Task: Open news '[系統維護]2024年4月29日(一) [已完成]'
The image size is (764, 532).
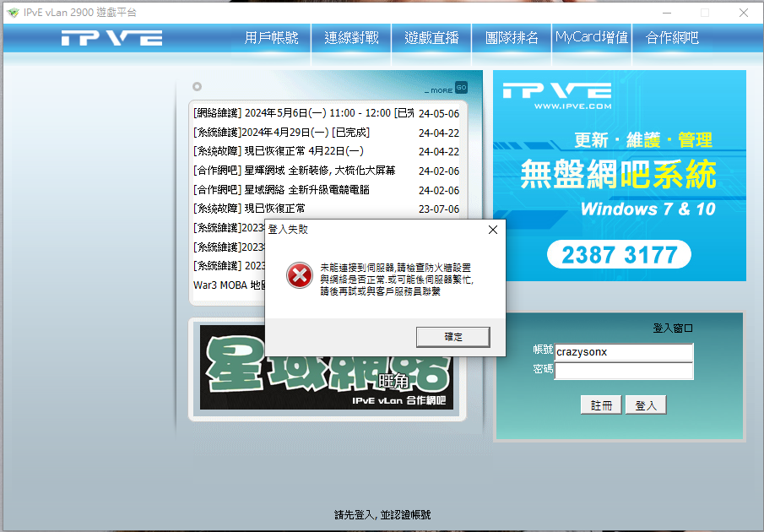Action: [282, 133]
